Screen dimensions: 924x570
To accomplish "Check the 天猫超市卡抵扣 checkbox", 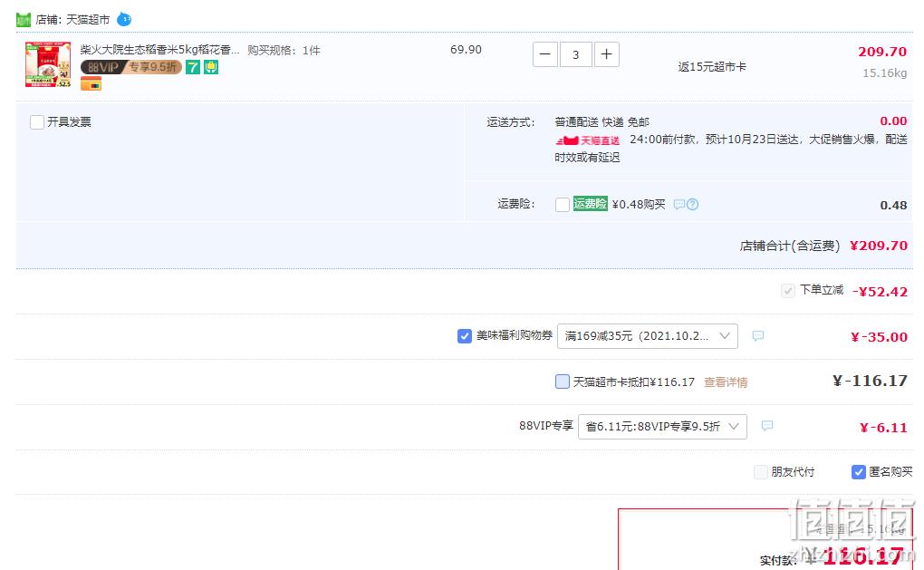I will (x=563, y=382).
